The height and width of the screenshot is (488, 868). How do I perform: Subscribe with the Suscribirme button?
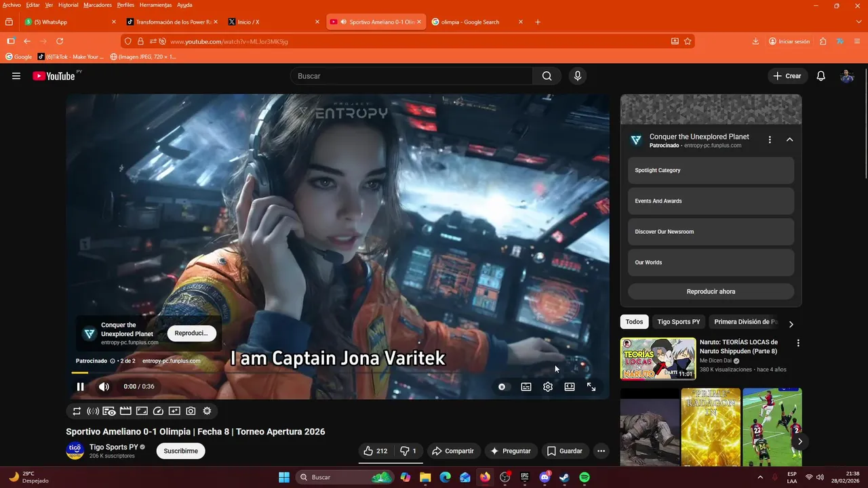181,451
